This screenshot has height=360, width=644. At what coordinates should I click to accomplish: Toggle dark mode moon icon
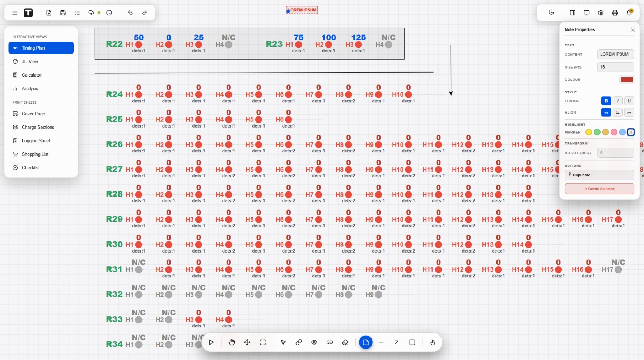[551, 13]
